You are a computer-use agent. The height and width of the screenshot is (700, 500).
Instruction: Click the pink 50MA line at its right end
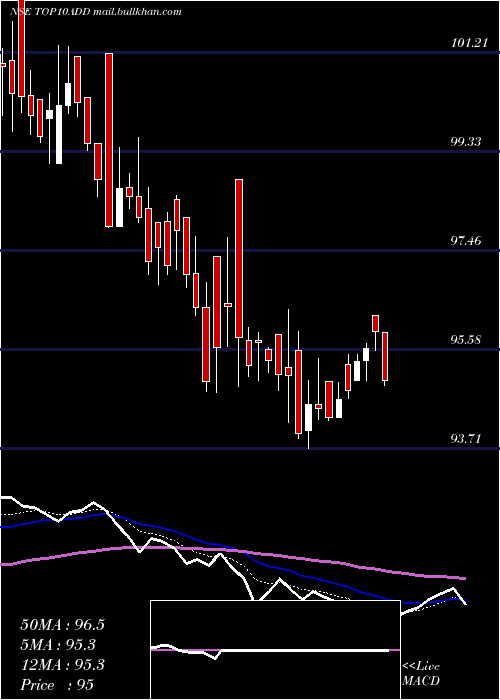pyautogui.click(x=462, y=578)
